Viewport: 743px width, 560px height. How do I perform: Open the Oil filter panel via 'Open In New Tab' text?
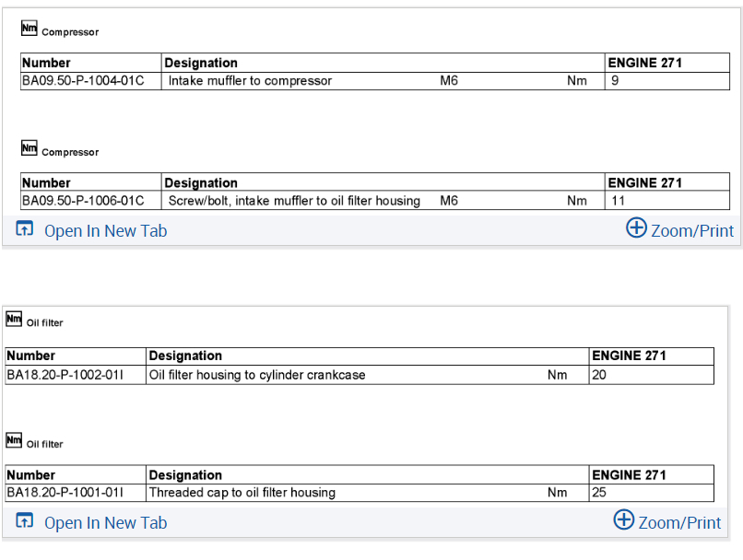click(106, 523)
